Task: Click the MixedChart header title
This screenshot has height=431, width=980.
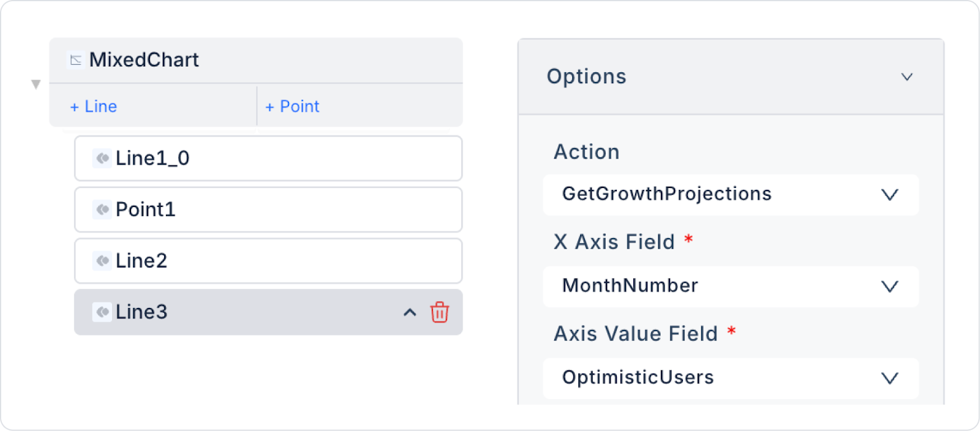Action: coord(144,60)
